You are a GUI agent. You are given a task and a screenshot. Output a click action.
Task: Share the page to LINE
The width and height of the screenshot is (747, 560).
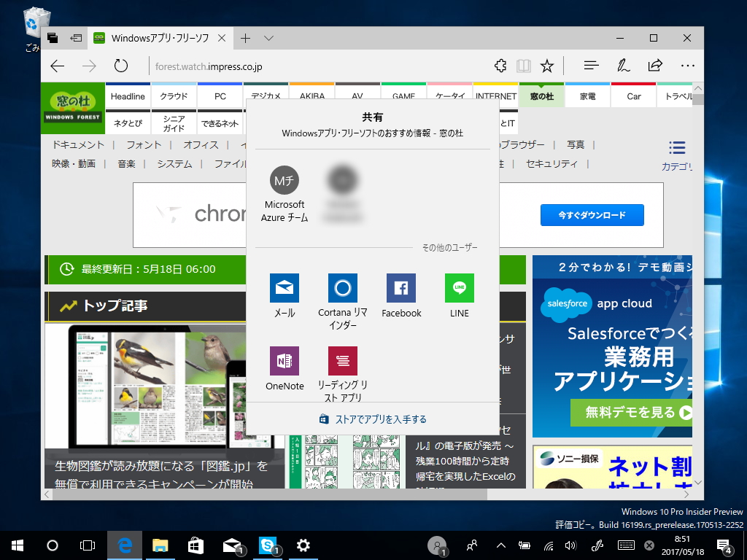click(459, 287)
